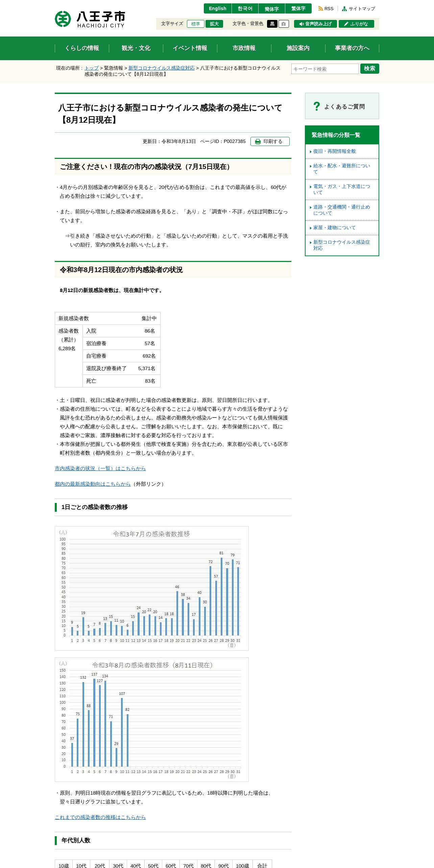Click the 感染者数（累計）6,289名 cell
Viewport: 434px width, 868px height.
coord(69,356)
